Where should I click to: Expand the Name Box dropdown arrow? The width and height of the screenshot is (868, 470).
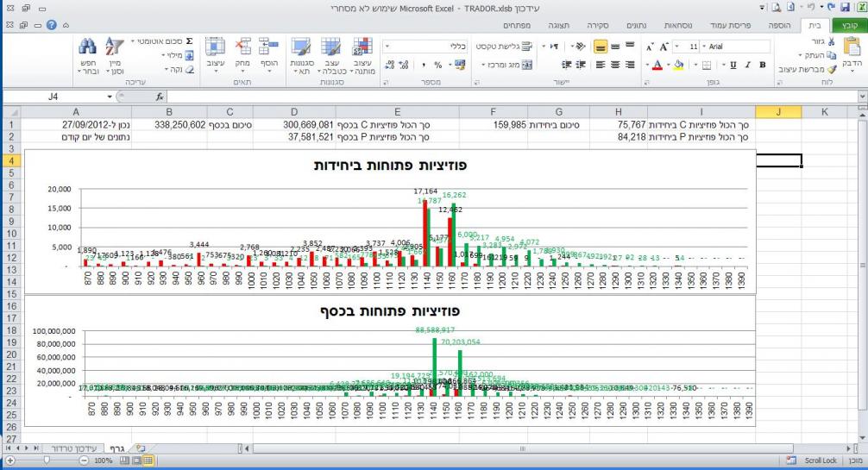[110, 97]
